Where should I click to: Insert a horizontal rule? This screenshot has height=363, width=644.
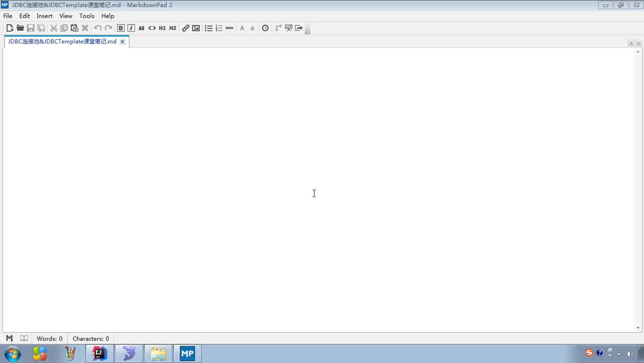pos(230,28)
